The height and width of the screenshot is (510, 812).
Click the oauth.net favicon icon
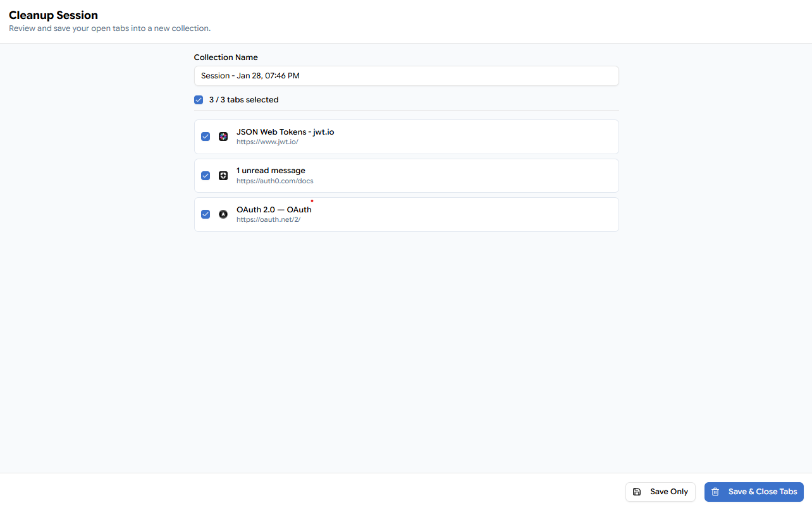[x=223, y=214]
